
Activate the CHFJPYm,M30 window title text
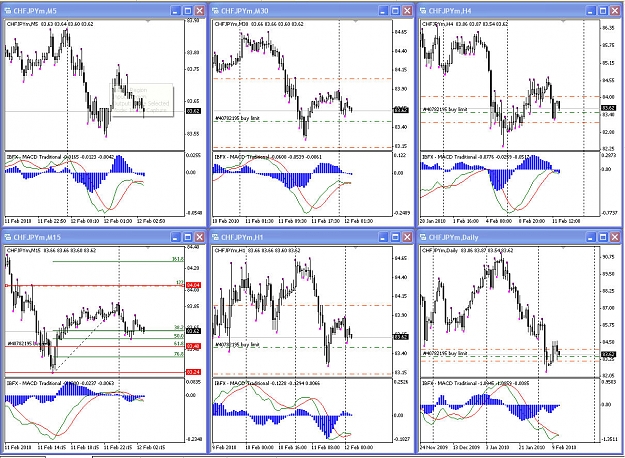(245, 11)
